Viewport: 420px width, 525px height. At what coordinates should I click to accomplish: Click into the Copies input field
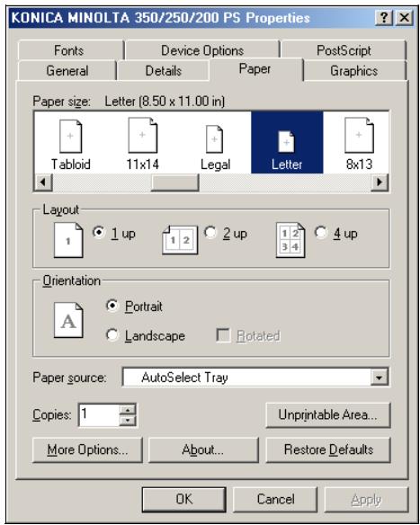tap(99, 414)
